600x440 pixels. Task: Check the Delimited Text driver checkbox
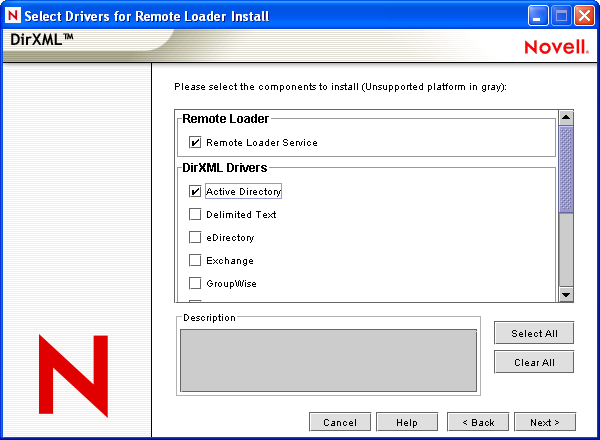pos(195,214)
